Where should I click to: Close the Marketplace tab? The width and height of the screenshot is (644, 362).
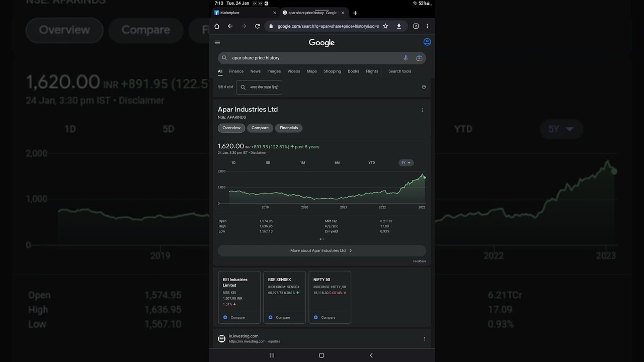coord(275,13)
